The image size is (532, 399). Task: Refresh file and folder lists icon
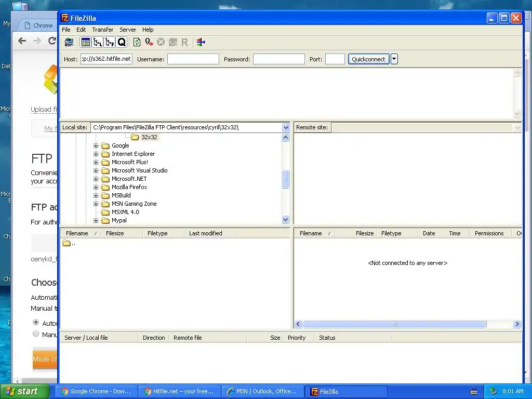137,42
